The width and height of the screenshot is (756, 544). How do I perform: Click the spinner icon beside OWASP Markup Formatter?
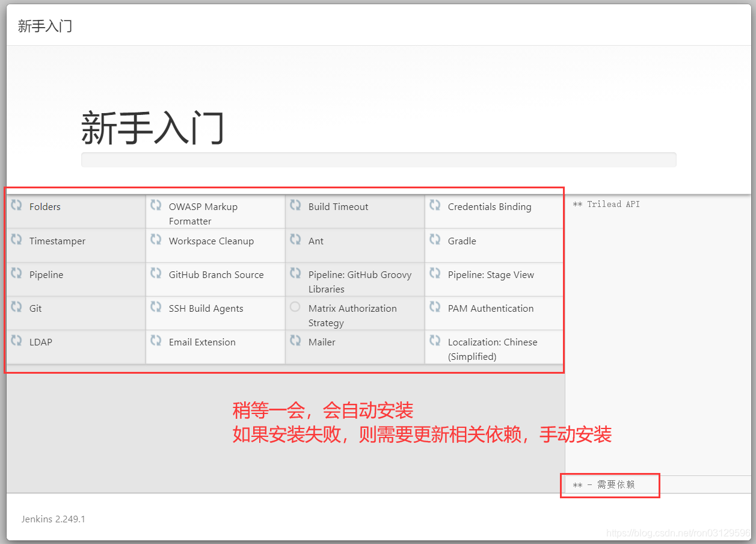click(x=156, y=205)
